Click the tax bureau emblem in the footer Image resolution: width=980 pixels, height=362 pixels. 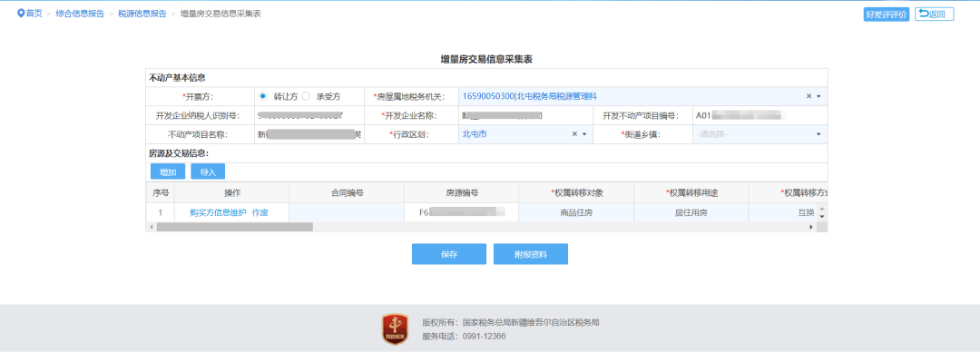pyautogui.click(x=395, y=329)
